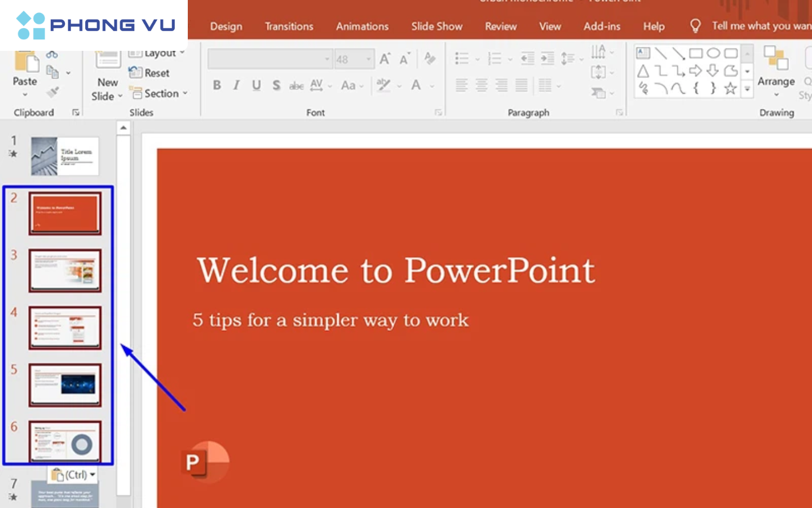Click the Copy icon in Clipboard
This screenshot has height=508, width=812.
(52, 72)
